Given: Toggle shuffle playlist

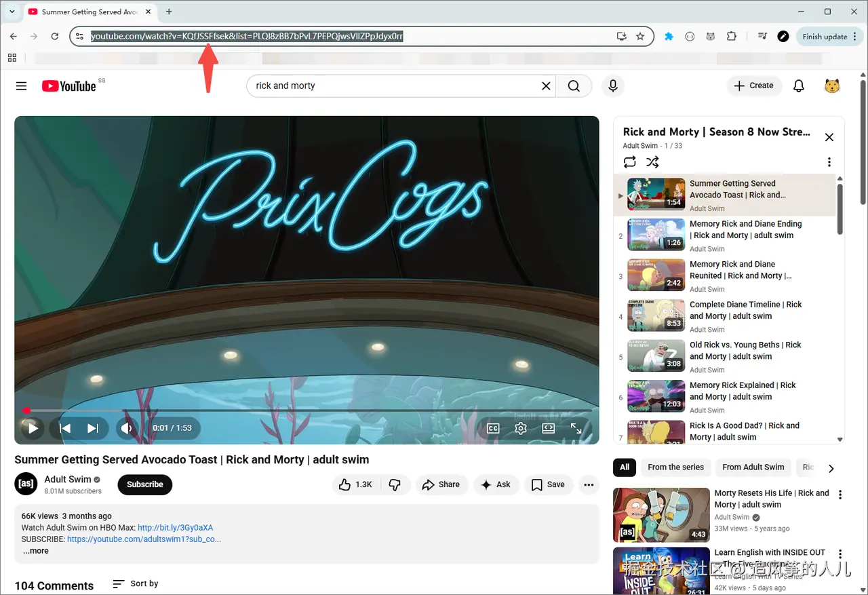Looking at the screenshot, I should pyautogui.click(x=652, y=161).
